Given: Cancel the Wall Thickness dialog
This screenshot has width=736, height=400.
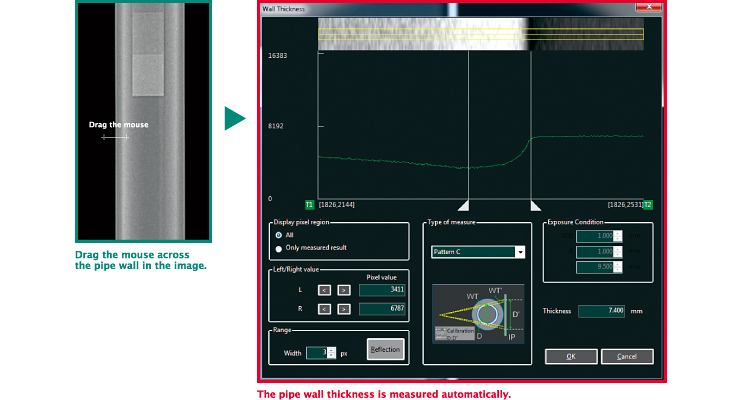Looking at the screenshot, I should click(x=626, y=356).
